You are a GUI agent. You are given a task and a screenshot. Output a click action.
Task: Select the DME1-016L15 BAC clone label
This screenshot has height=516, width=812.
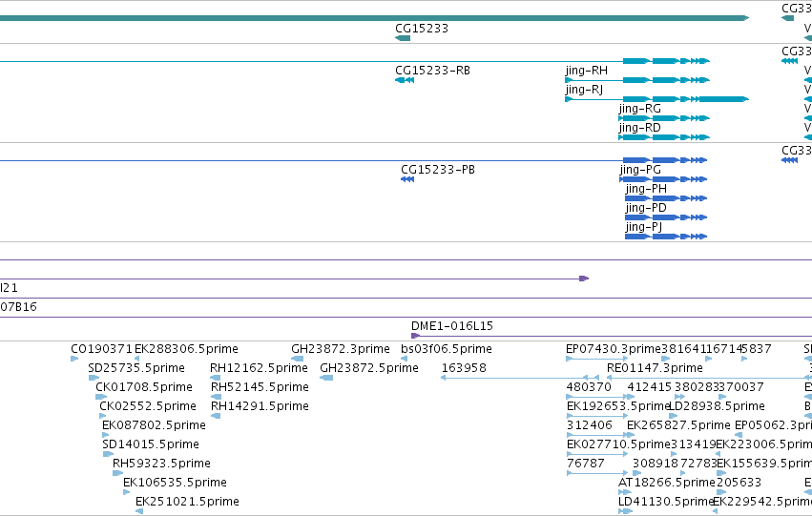coord(452,326)
